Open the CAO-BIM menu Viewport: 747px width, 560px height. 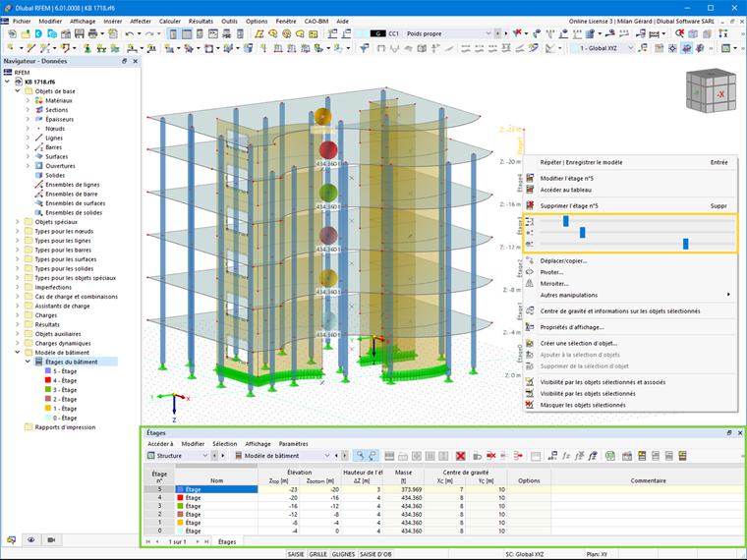(x=316, y=22)
